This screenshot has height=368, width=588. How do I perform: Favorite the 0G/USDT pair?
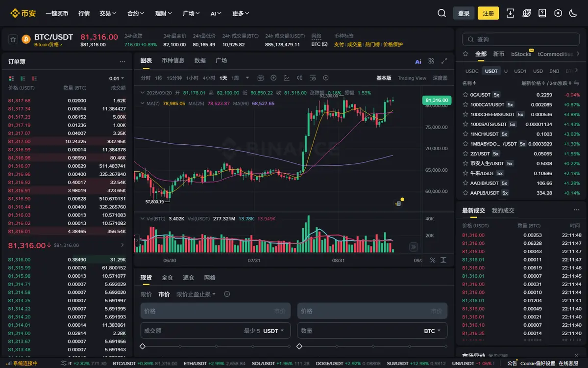465,95
